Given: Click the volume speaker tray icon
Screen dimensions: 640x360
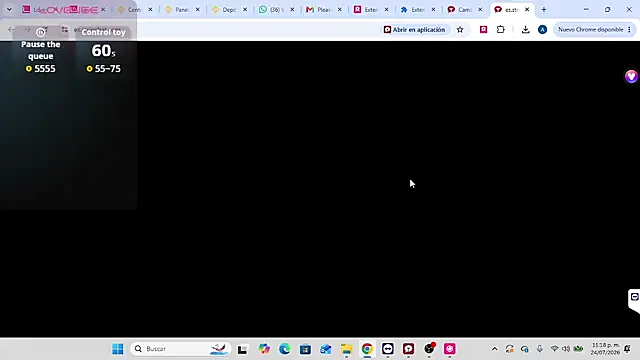Looking at the screenshot, I should coord(566,349).
